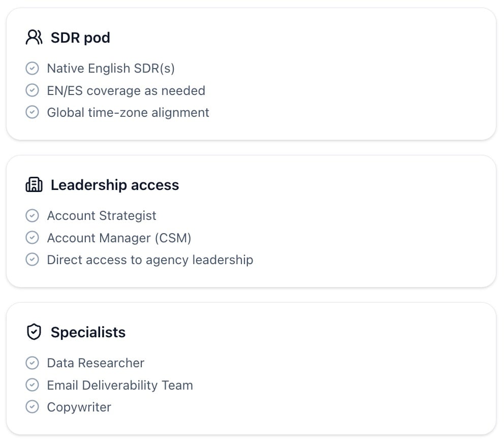Click the Native English SDR(s) text
504x446 pixels.
point(111,68)
